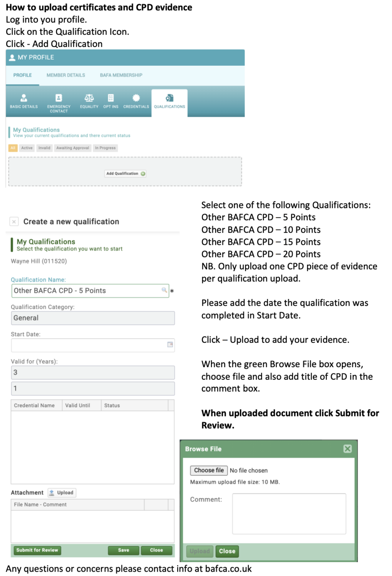The width and height of the screenshot is (392, 576).
Task: Filter qualifications by Awaiting Approval
Action: tap(73, 148)
